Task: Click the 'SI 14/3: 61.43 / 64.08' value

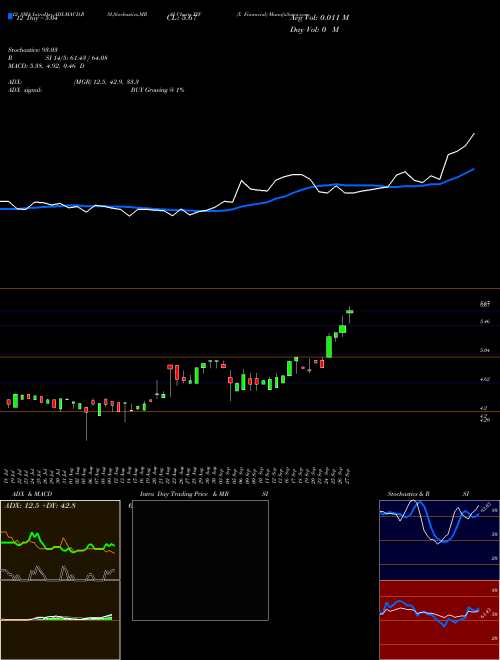Action: pyautogui.click(x=77, y=58)
